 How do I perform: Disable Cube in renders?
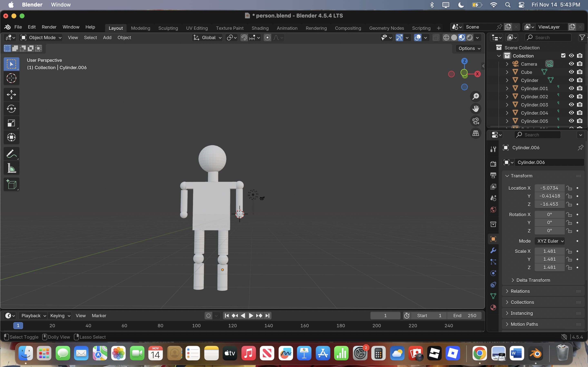pos(579,72)
